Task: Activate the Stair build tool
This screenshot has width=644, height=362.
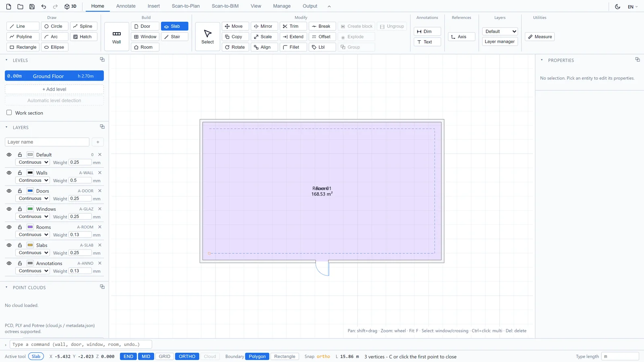Action: click(175, 37)
